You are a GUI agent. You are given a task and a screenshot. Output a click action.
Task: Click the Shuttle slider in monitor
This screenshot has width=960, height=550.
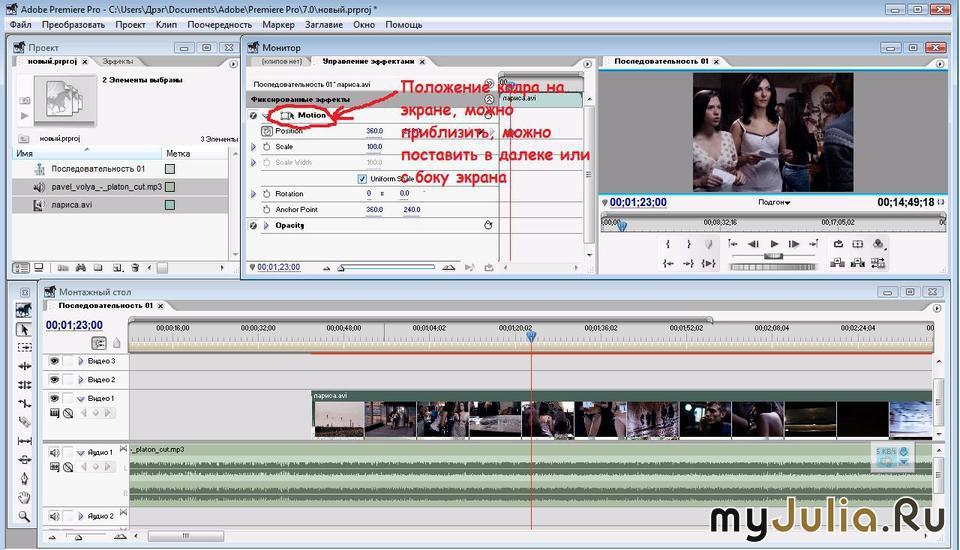point(773,255)
